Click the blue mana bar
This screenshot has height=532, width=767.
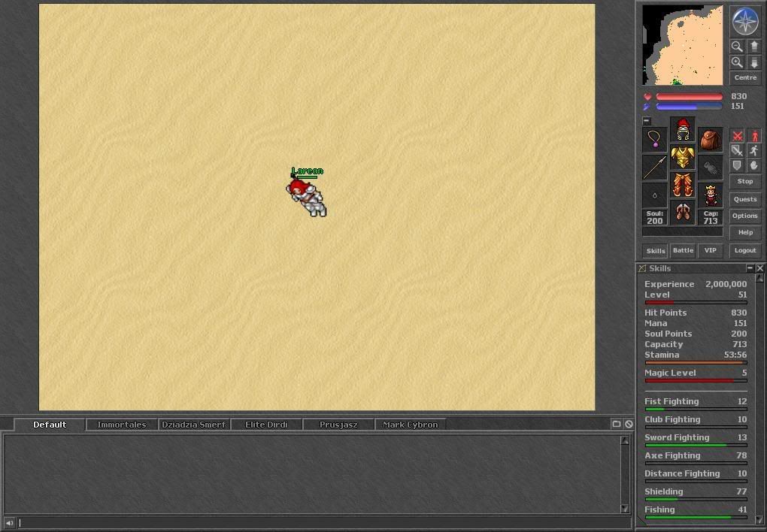[x=690, y=107]
